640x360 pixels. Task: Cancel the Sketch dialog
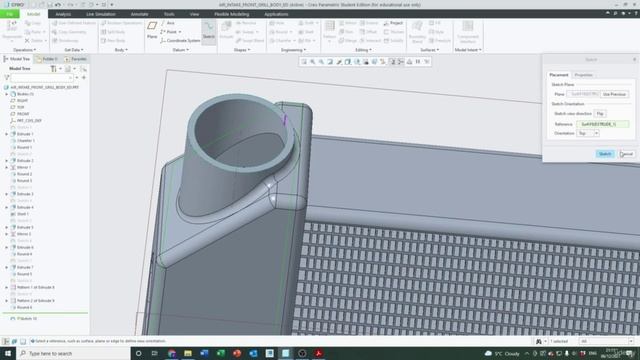tap(627, 154)
